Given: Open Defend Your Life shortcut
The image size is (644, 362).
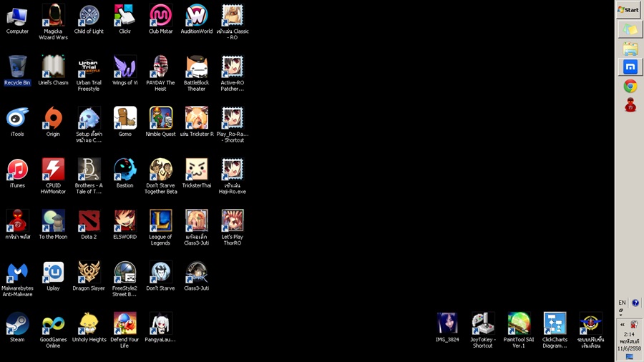Looking at the screenshot, I should pyautogui.click(x=125, y=331).
